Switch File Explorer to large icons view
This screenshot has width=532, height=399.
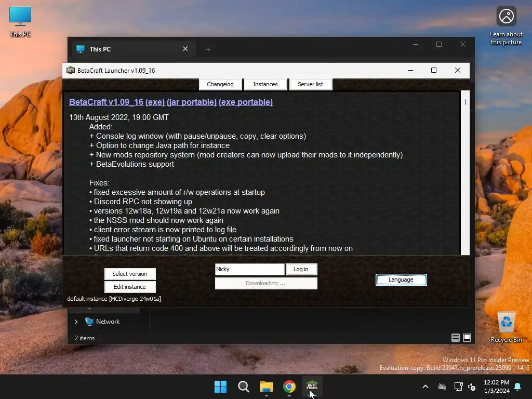pos(467,338)
